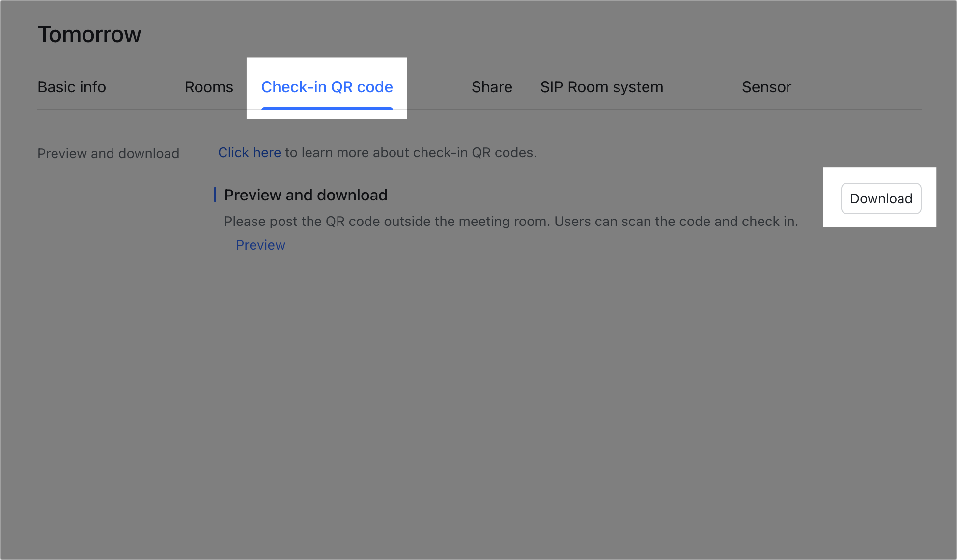Click the bold 'Preview and download' section heading
The image size is (957, 560).
(306, 195)
